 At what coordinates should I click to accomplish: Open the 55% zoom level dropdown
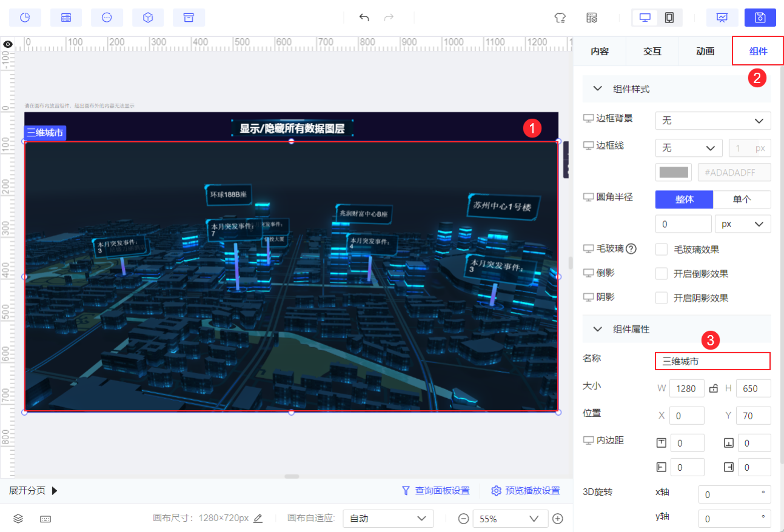click(x=510, y=519)
